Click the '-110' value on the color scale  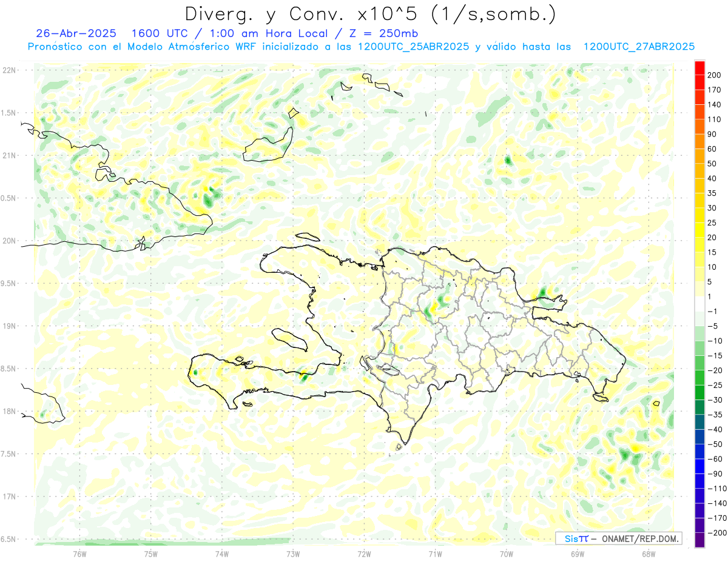[x=716, y=489]
